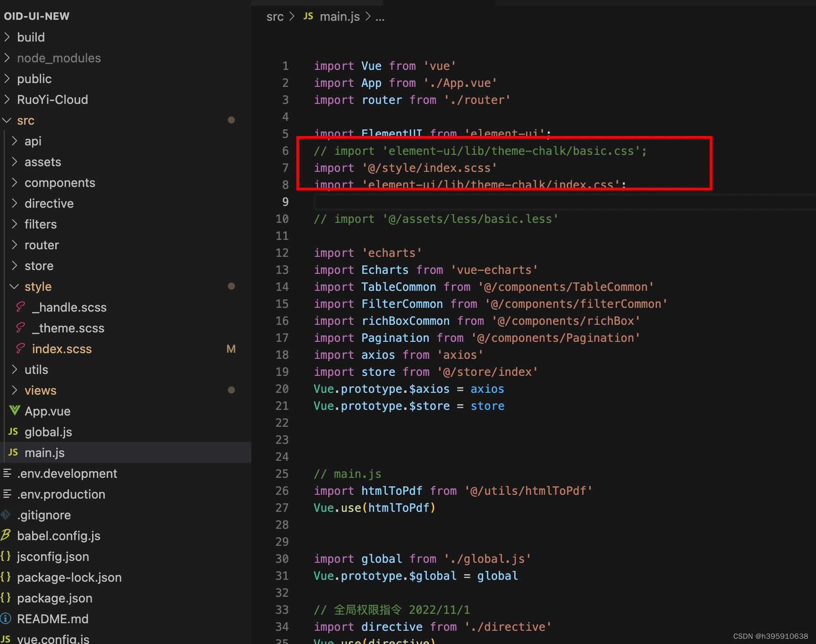Click the '@/style/index.scss' import path
Viewport: 816px width, 644px height.
[429, 168]
